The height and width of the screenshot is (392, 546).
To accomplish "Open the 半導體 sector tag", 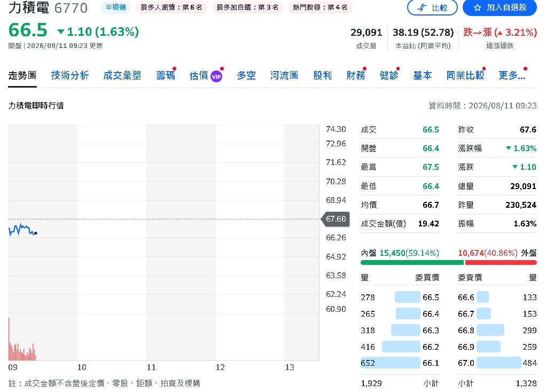I will click(115, 7).
